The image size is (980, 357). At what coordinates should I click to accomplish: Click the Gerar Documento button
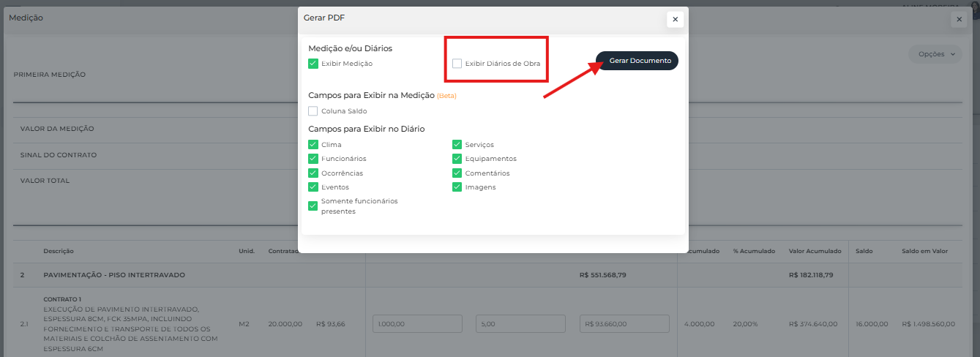click(x=637, y=61)
